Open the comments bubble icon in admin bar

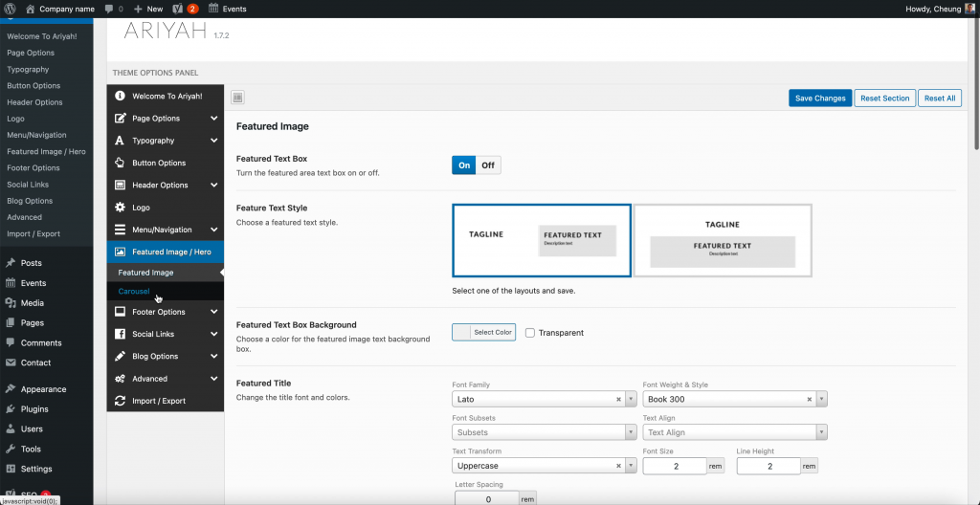coord(109,9)
